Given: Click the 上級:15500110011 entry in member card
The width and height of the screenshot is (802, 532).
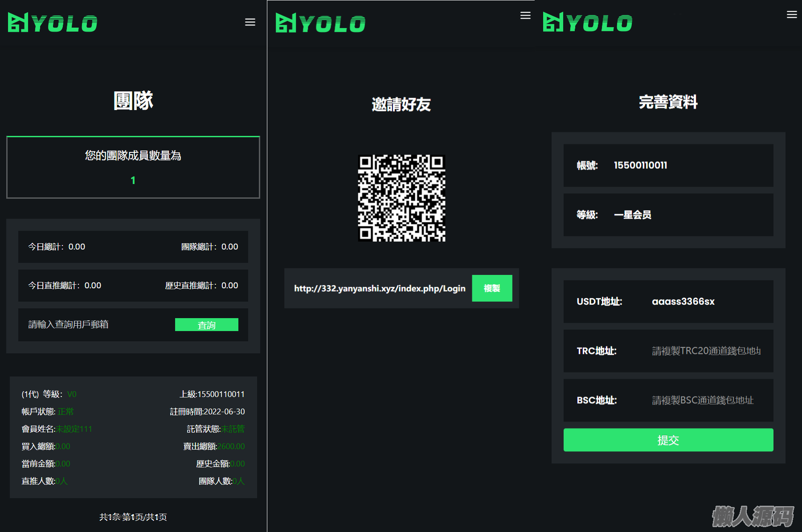Looking at the screenshot, I should pyautogui.click(x=212, y=394).
